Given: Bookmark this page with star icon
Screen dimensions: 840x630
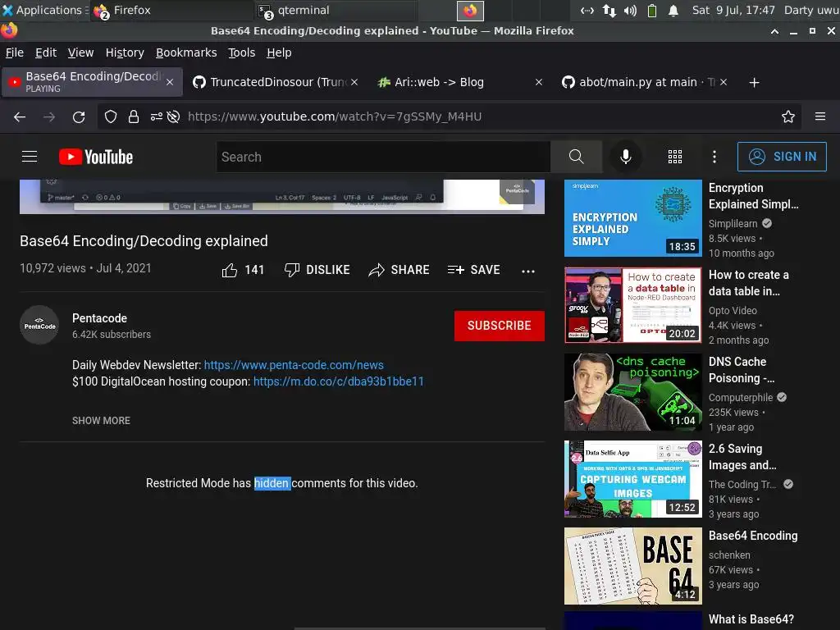Looking at the screenshot, I should click(x=788, y=116).
